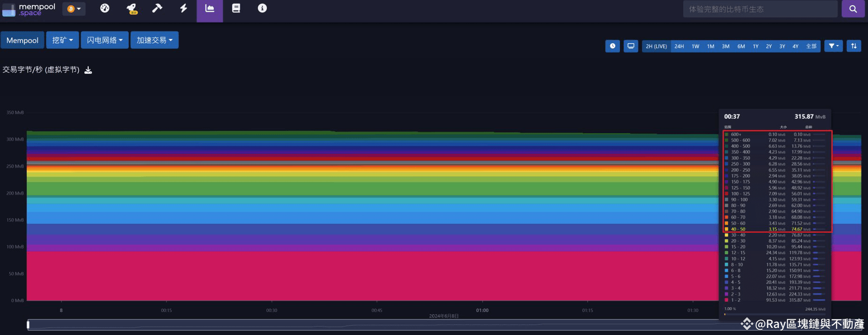Open the About info icon
Viewport: 868px width, 335px height.
[x=262, y=8]
